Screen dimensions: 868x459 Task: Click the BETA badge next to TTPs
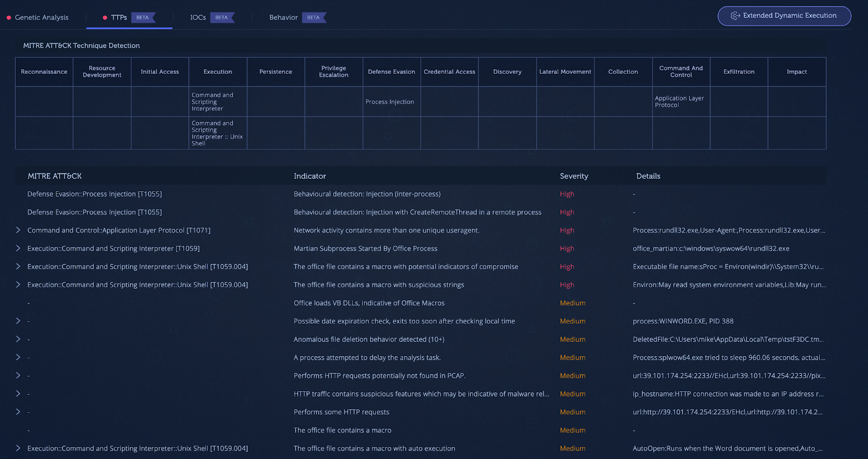143,17
